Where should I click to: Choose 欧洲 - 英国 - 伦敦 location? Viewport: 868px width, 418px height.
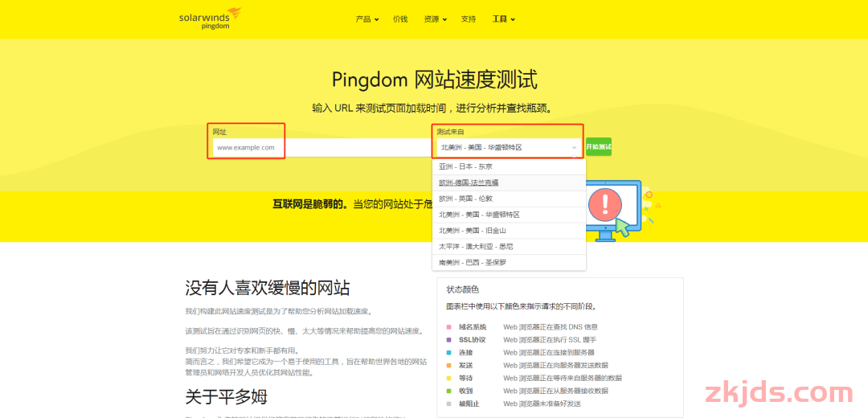click(509, 199)
